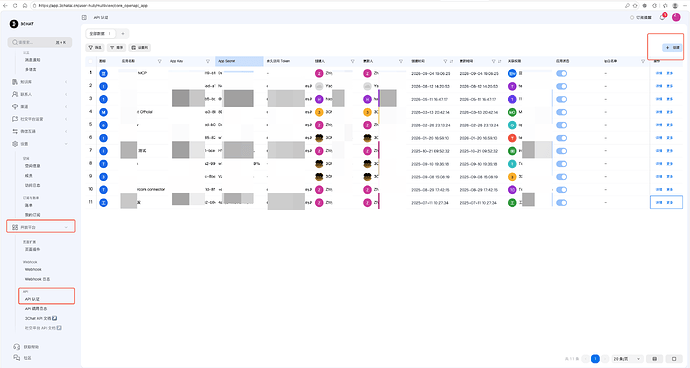This screenshot has width=690, height=368.
Task: Collapse the sidebar using header panel icon
Action: tap(84, 18)
